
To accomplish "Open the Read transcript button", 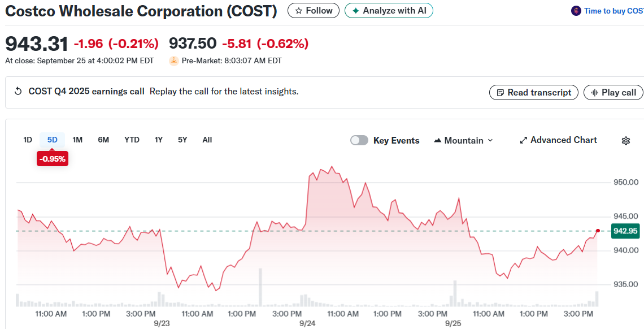I will 533,92.
